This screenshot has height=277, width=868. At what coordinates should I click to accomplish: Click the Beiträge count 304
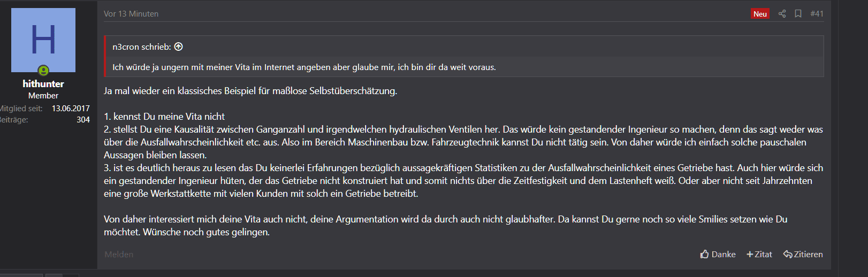coord(83,120)
